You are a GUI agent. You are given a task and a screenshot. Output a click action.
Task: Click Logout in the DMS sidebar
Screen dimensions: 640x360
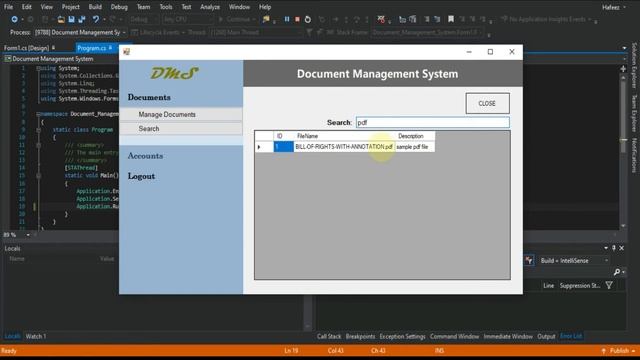[x=141, y=176]
